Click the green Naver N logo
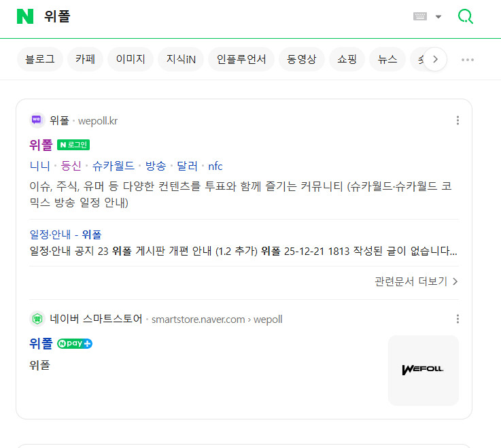 click(x=25, y=16)
